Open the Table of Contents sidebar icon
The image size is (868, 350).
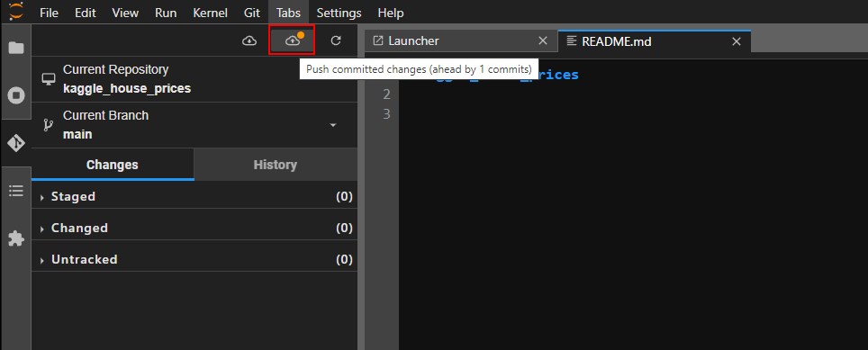point(16,191)
